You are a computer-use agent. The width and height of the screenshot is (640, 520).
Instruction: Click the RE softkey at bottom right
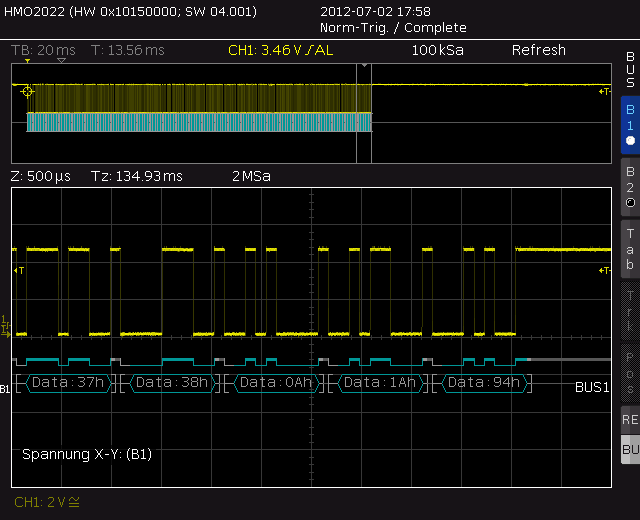[630, 420]
